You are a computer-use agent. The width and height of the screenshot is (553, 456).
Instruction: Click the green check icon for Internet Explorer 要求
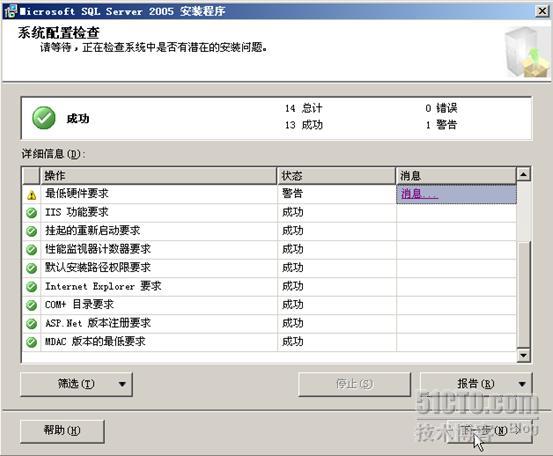(32, 287)
